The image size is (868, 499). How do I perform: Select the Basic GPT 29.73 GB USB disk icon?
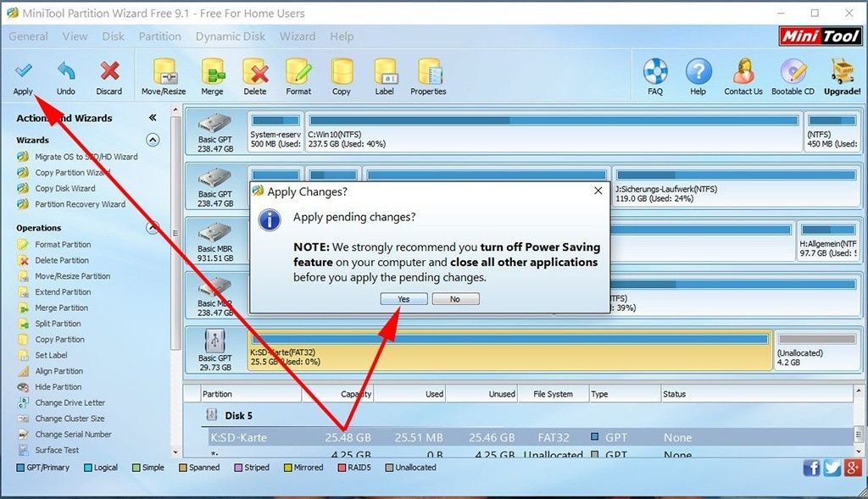coord(214,341)
